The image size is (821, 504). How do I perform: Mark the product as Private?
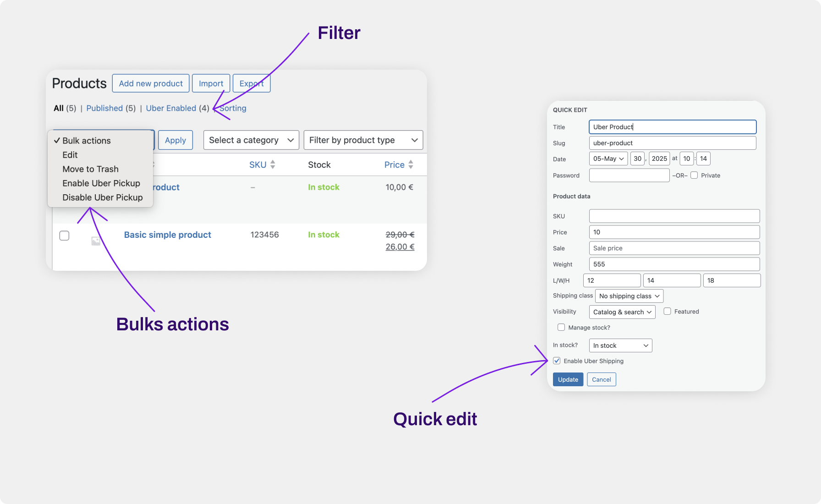point(694,175)
